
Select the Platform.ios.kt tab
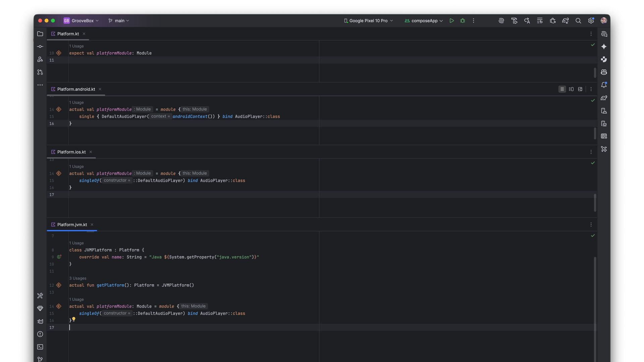71,152
